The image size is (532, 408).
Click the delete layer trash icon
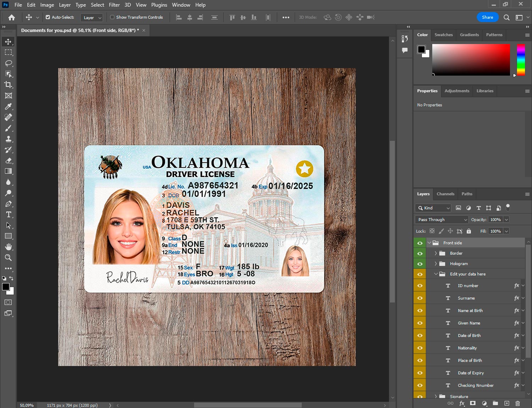pyautogui.click(x=517, y=403)
